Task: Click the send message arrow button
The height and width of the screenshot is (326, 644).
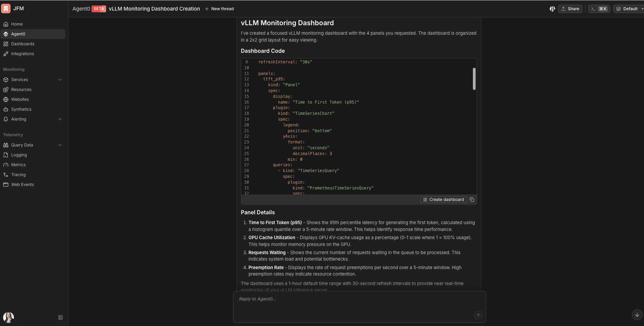Action: (x=478, y=315)
